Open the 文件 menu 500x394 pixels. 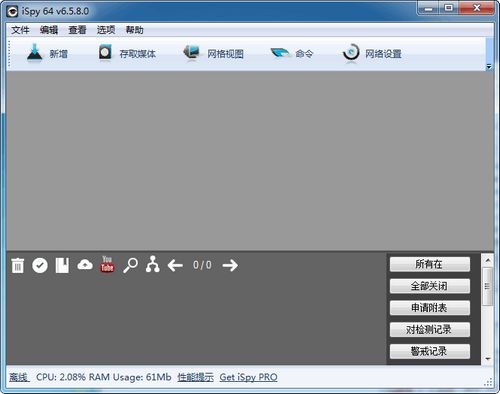20,30
